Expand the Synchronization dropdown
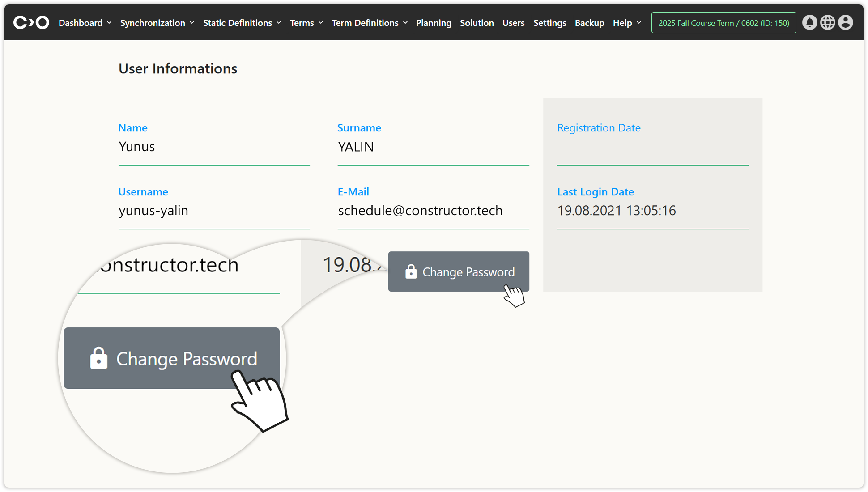 tap(157, 23)
